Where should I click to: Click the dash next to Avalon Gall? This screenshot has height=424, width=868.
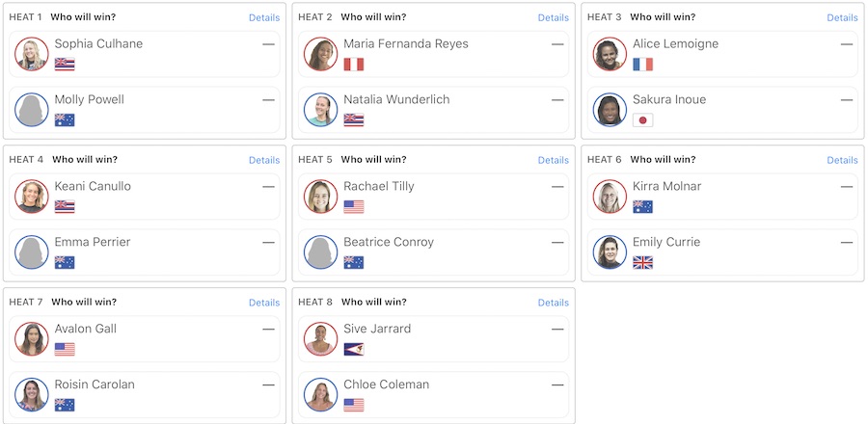coord(268,329)
